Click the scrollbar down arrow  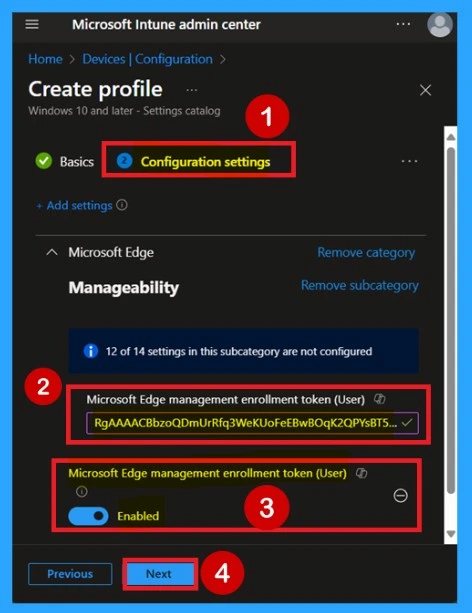451,534
